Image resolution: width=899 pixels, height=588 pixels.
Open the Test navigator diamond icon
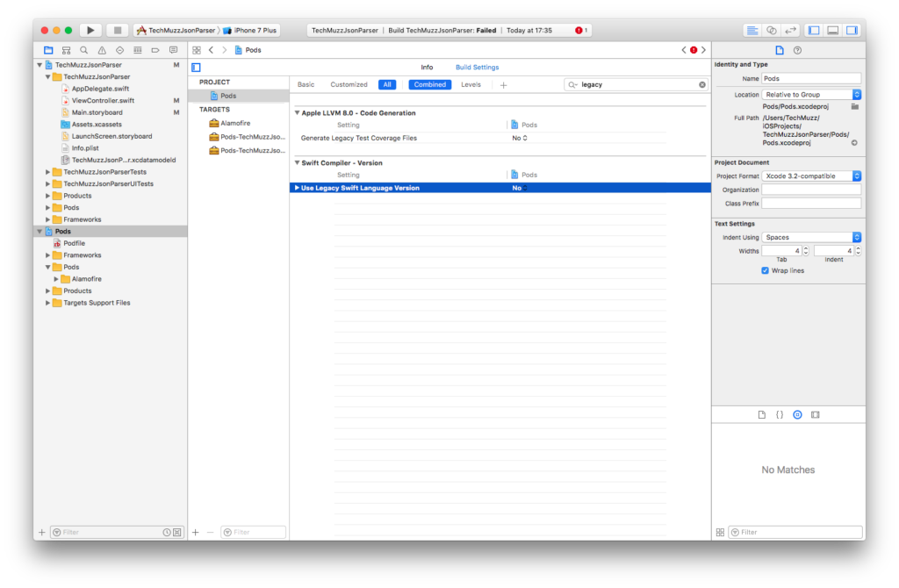pyautogui.click(x=119, y=50)
